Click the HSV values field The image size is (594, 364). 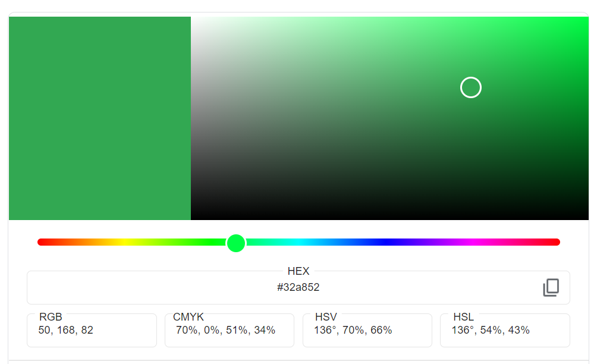[367, 330]
